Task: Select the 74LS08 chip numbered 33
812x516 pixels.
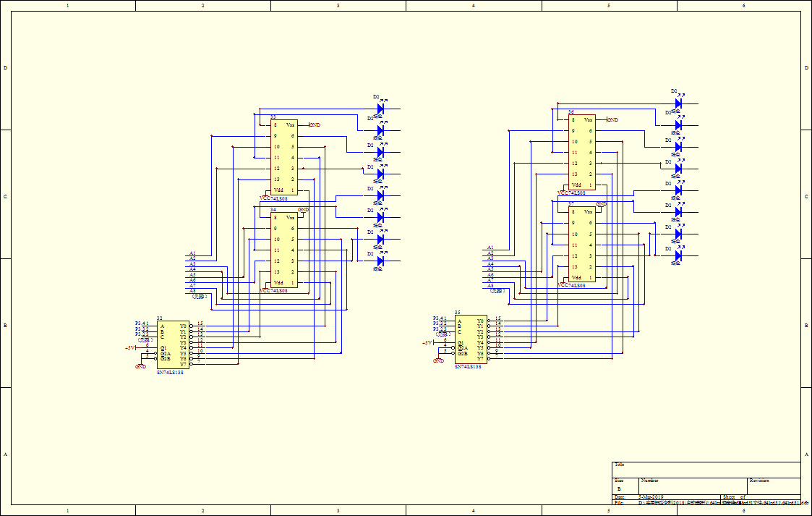Action: tap(283, 157)
